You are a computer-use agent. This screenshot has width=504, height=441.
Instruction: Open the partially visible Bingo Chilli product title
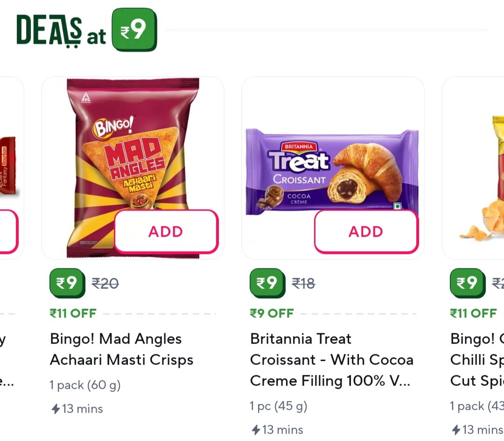[477, 360]
